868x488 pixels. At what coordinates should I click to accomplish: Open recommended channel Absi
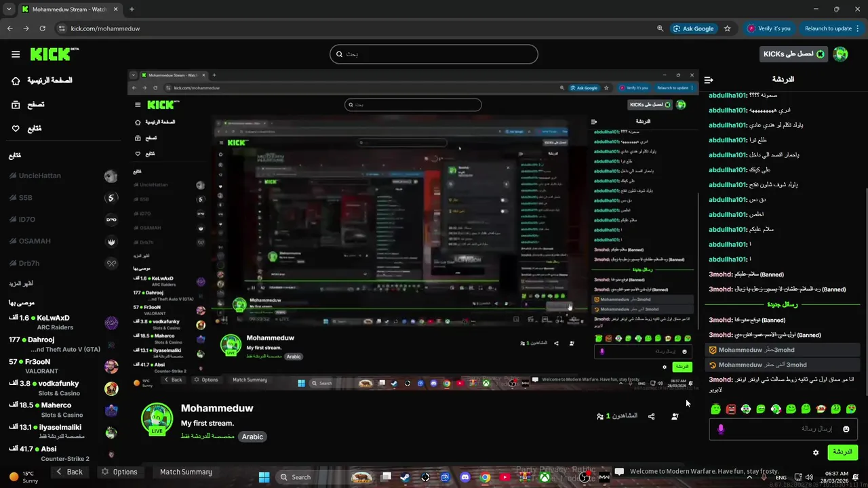click(x=62, y=453)
